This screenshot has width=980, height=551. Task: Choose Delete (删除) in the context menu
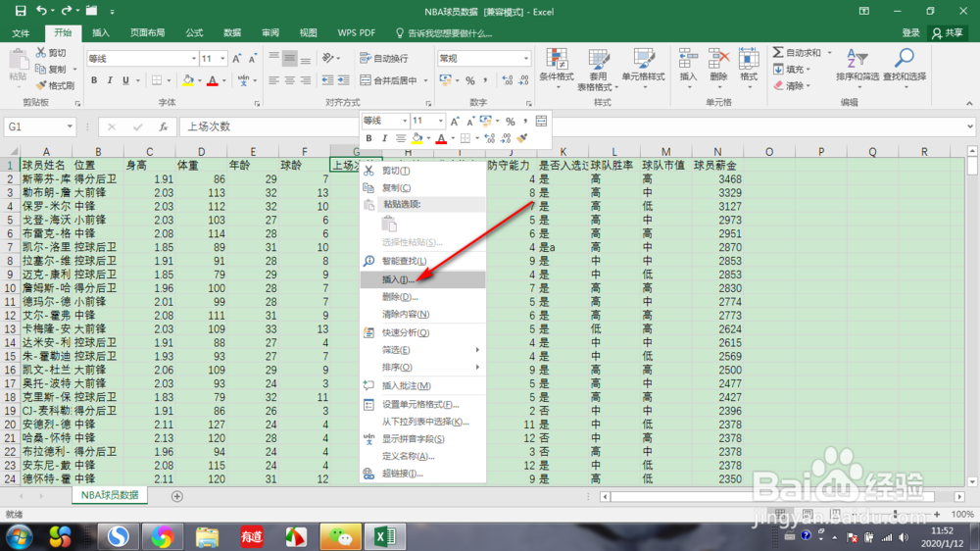point(422,297)
